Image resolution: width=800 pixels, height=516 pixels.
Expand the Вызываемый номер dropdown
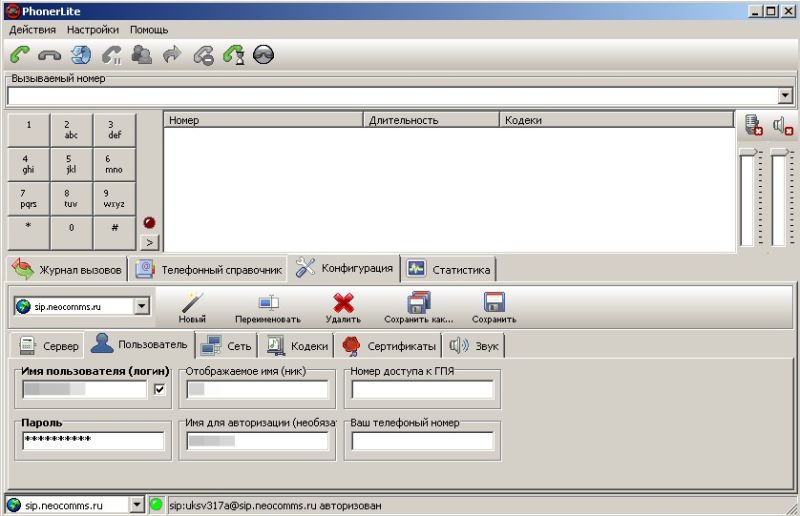tap(785, 96)
